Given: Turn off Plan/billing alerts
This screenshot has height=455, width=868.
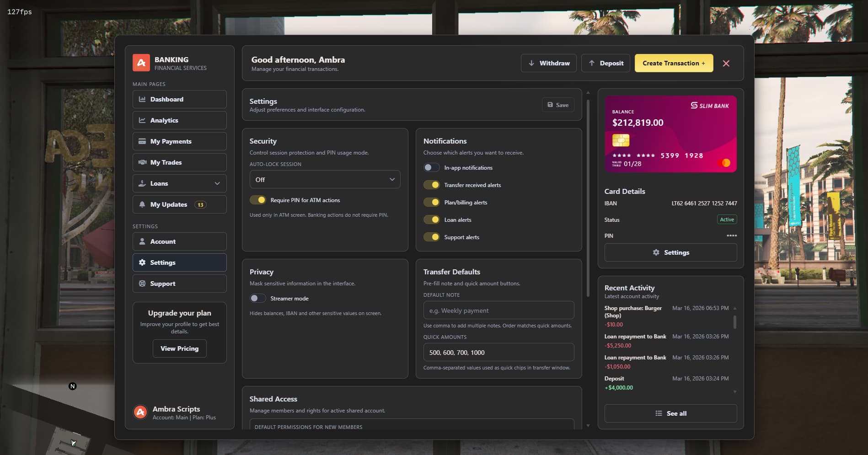Looking at the screenshot, I should [x=432, y=202].
